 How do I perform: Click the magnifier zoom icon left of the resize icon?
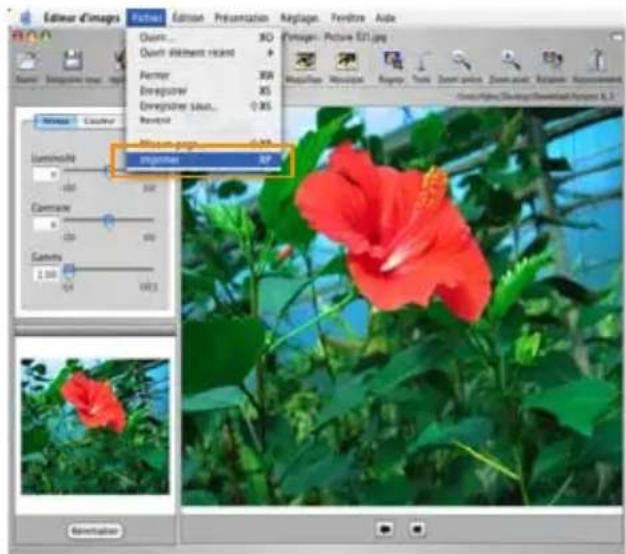point(510,61)
